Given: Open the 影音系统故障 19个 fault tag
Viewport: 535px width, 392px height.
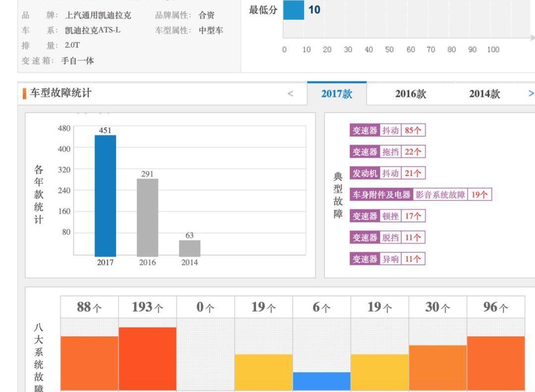Looking at the screenshot, I should 421,195.
